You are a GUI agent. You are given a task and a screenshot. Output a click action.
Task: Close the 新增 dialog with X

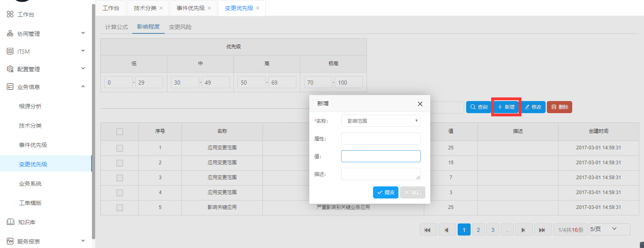pyautogui.click(x=420, y=104)
